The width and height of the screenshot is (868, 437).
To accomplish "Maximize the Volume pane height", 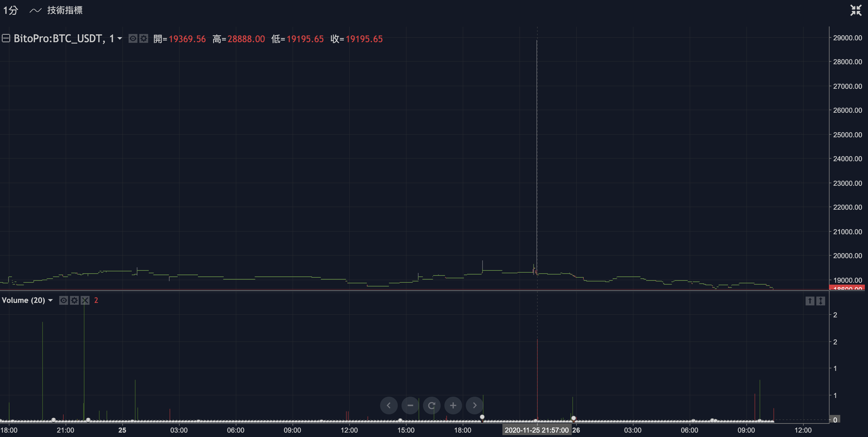I will coord(820,301).
